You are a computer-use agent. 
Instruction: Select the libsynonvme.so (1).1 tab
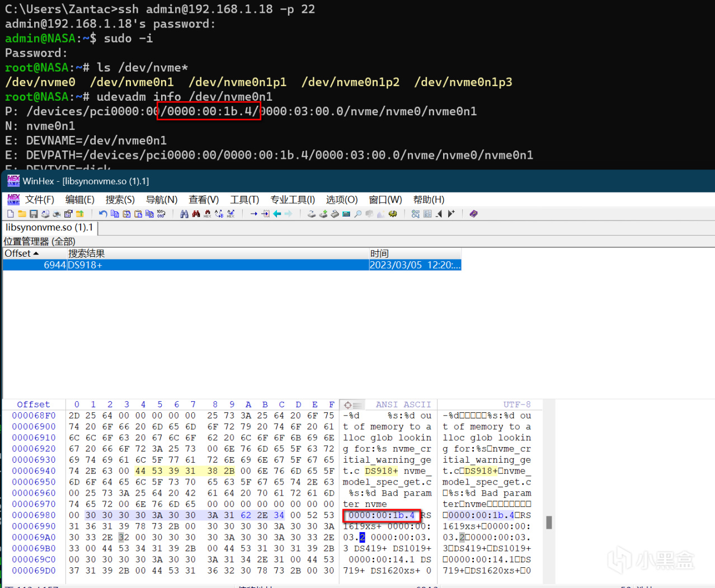[49, 228]
